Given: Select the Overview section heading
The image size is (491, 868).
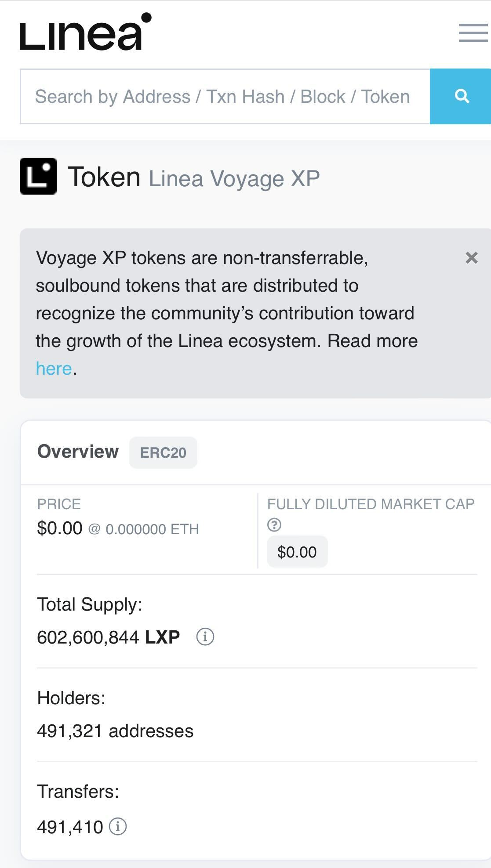Looking at the screenshot, I should pyautogui.click(x=78, y=452).
